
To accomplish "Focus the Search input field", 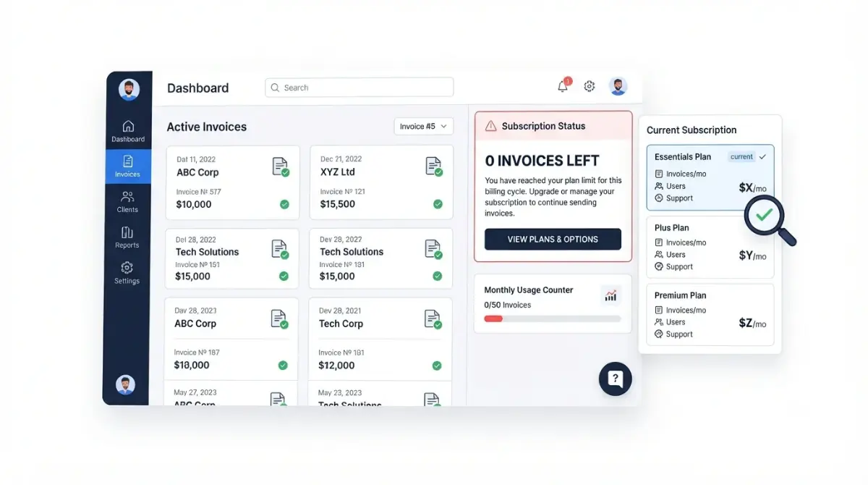I will click(x=359, y=88).
